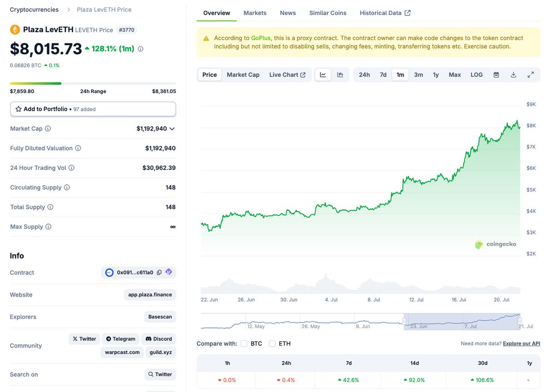This screenshot has width=545, height=392.
Task: Open the warpcast.com community link
Action: (122, 352)
